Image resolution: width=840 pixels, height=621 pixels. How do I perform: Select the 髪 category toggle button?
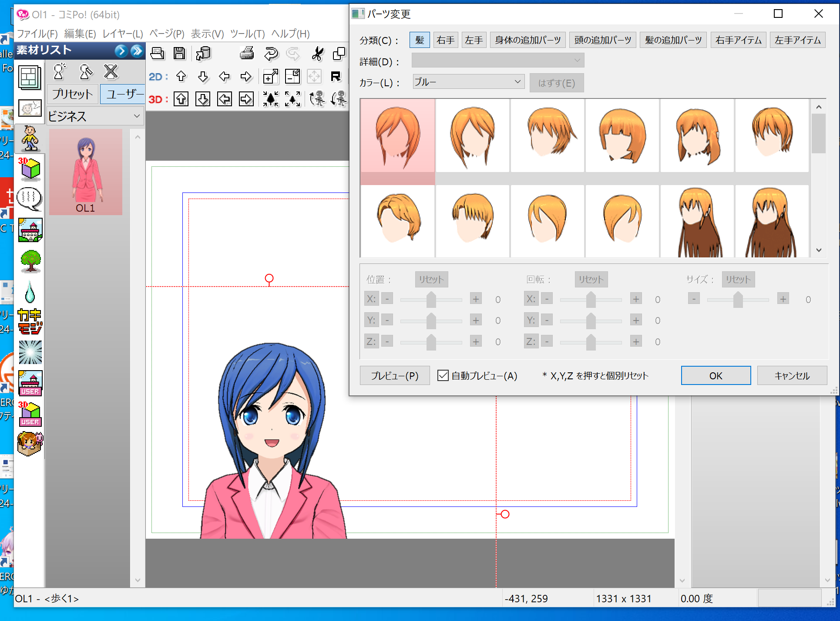point(420,40)
